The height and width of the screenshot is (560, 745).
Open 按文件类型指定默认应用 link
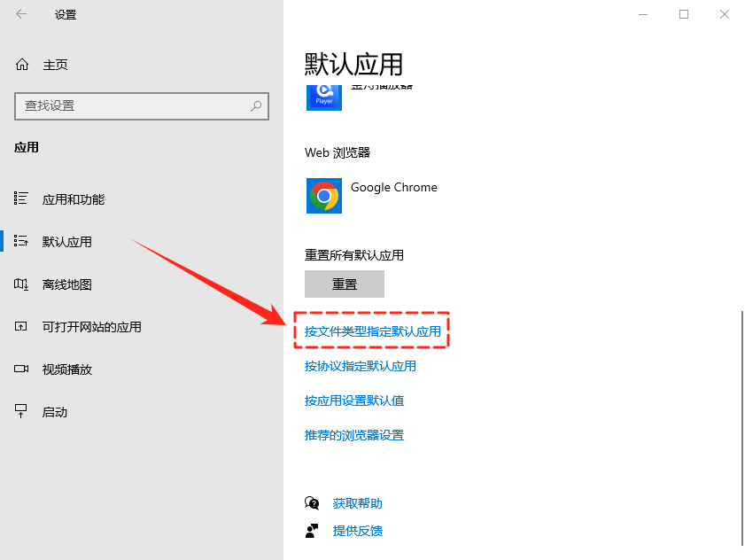[x=372, y=331]
